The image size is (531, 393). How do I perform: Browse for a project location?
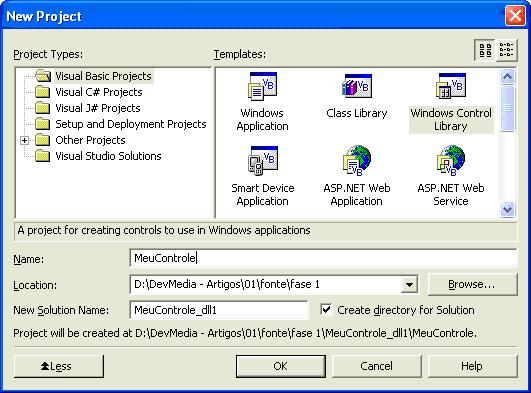pos(472,284)
